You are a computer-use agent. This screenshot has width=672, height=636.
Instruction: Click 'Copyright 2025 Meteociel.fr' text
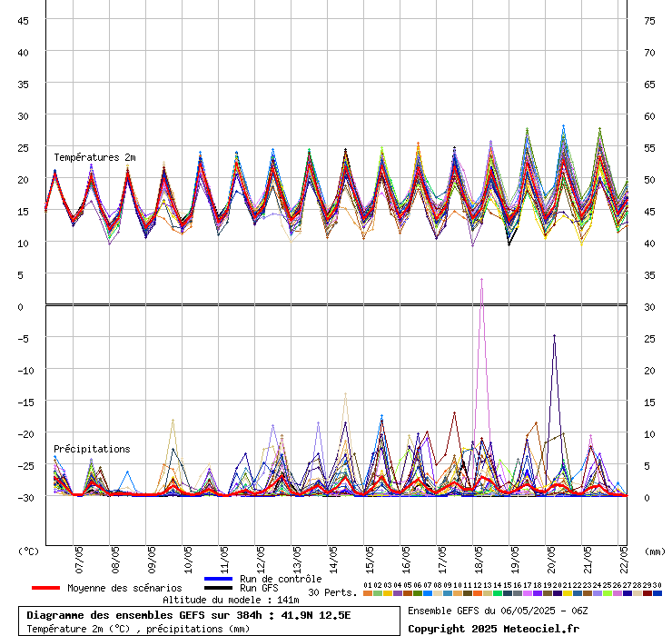point(493,629)
